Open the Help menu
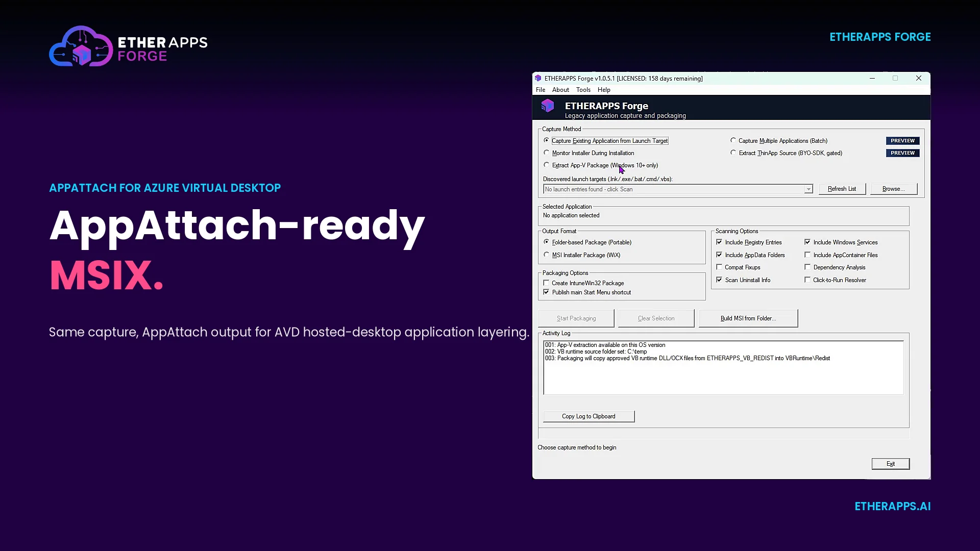Image resolution: width=980 pixels, height=551 pixels. coord(604,90)
